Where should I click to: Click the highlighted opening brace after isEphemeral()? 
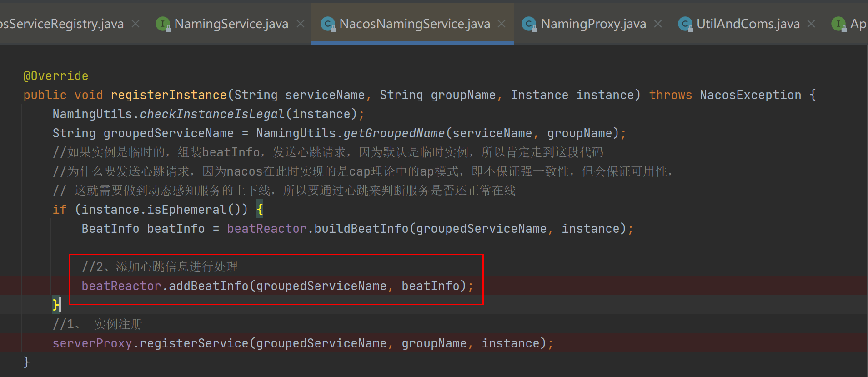[x=260, y=210]
